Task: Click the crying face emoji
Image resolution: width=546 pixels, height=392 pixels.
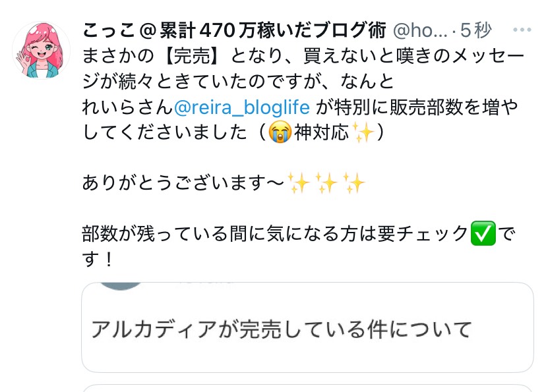Action: tap(280, 132)
